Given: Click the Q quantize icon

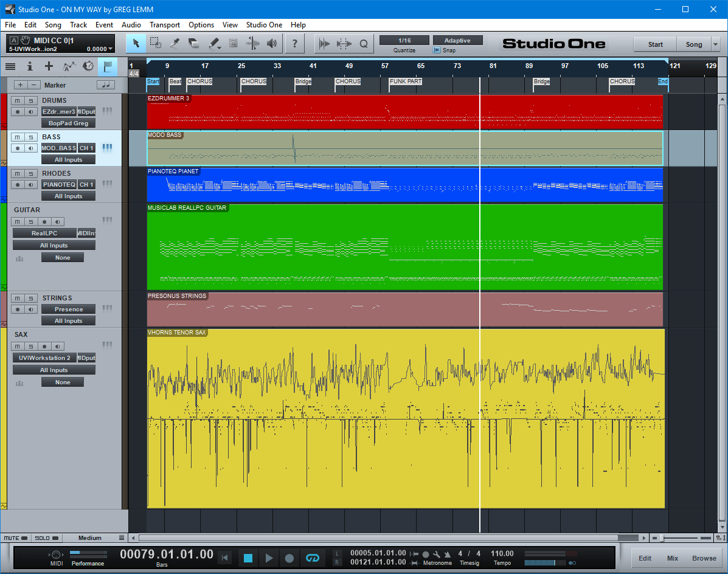Looking at the screenshot, I should pyautogui.click(x=364, y=44).
